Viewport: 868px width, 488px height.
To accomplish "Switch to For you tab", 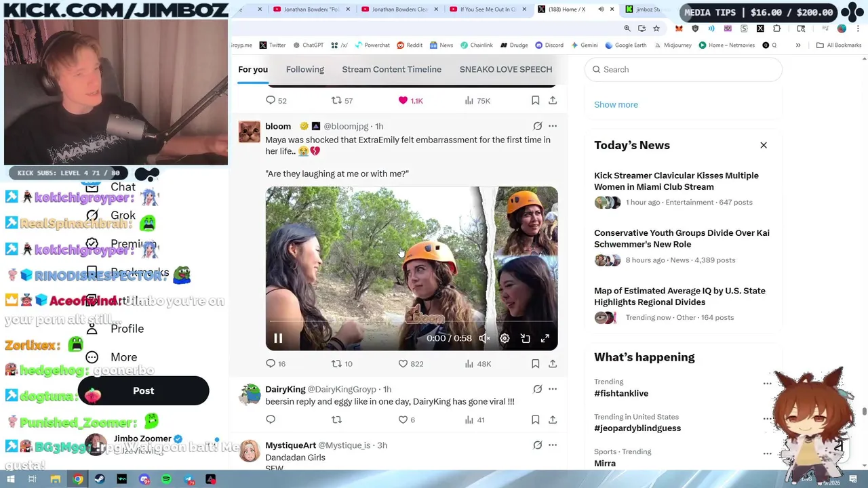I will pos(253,69).
